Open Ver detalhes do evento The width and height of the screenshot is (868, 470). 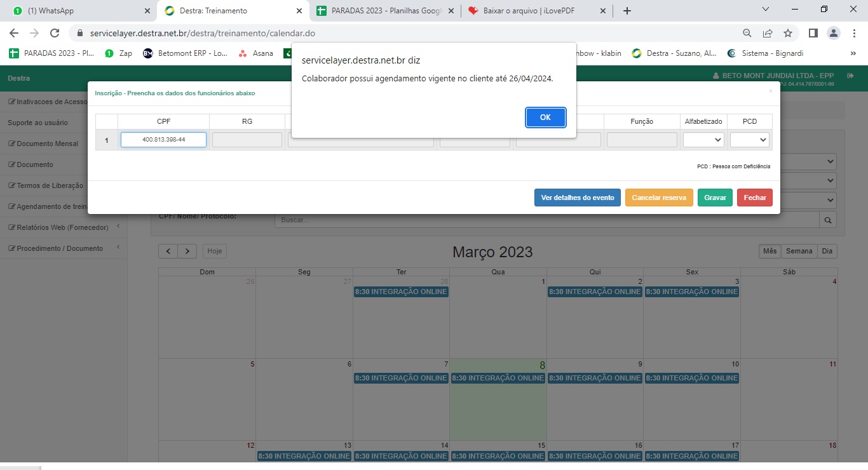coord(577,198)
